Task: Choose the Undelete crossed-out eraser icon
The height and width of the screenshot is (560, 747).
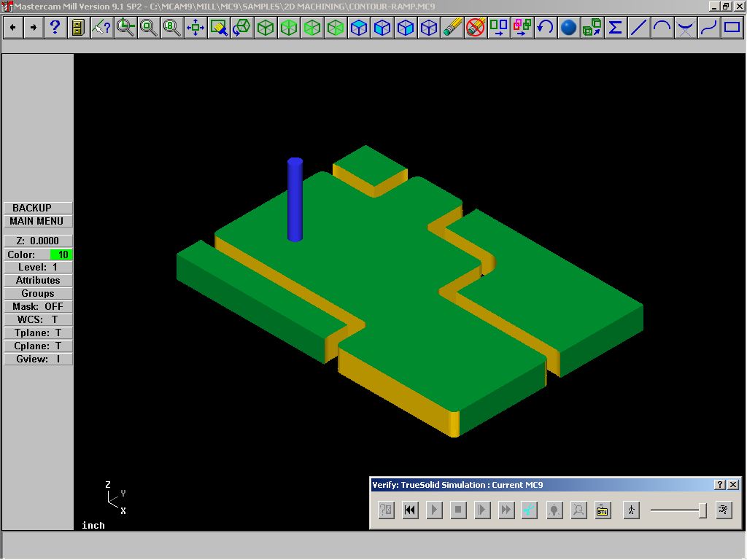Action: click(475, 28)
